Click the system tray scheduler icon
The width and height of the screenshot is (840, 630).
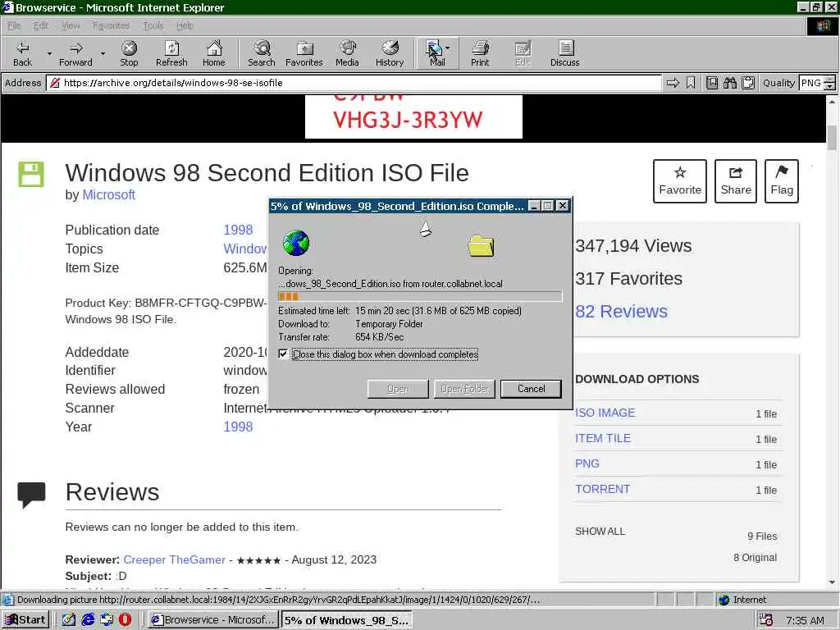click(767, 620)
